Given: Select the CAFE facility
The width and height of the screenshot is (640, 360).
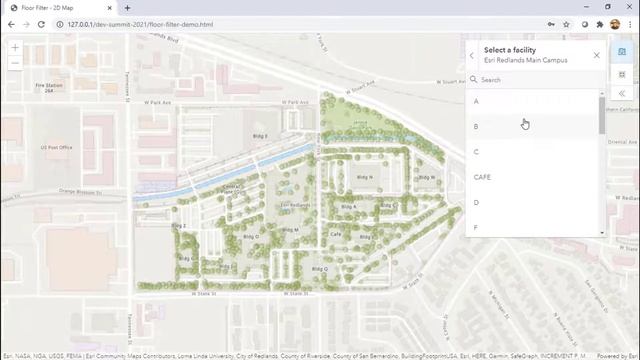Looking at the screenshot, I should (532, 177).
